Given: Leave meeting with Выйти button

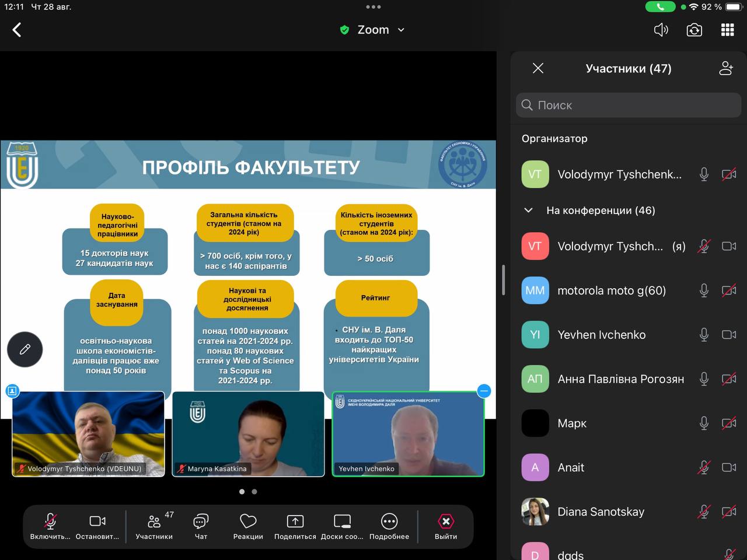Looking at the screenshot, I should pyautogui.click(x=446, y=526).
